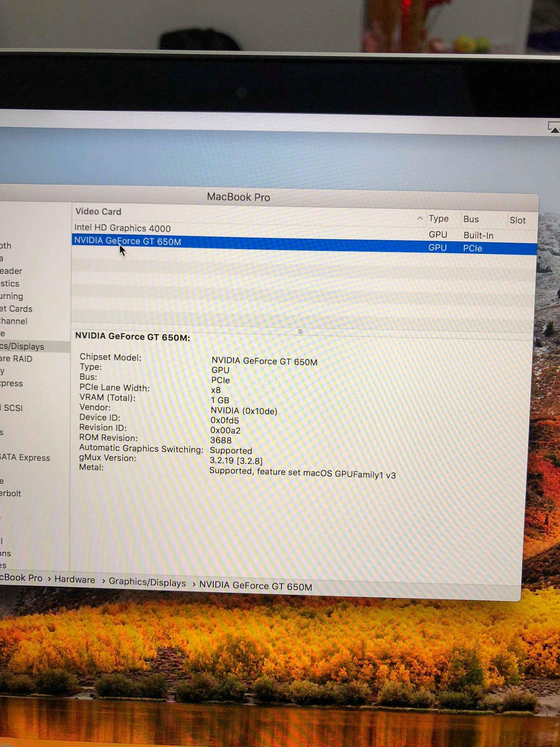The width and height of the screenshot is (560, 747).
Task: Click the Device ID value 0x0fd5
Action: (225, 421)
